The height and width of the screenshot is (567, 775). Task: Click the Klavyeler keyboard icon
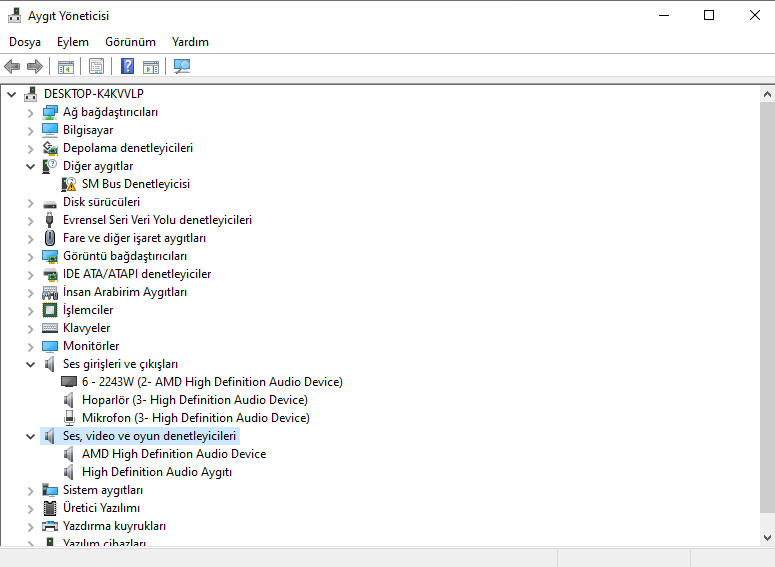click(x=50, y=328)
